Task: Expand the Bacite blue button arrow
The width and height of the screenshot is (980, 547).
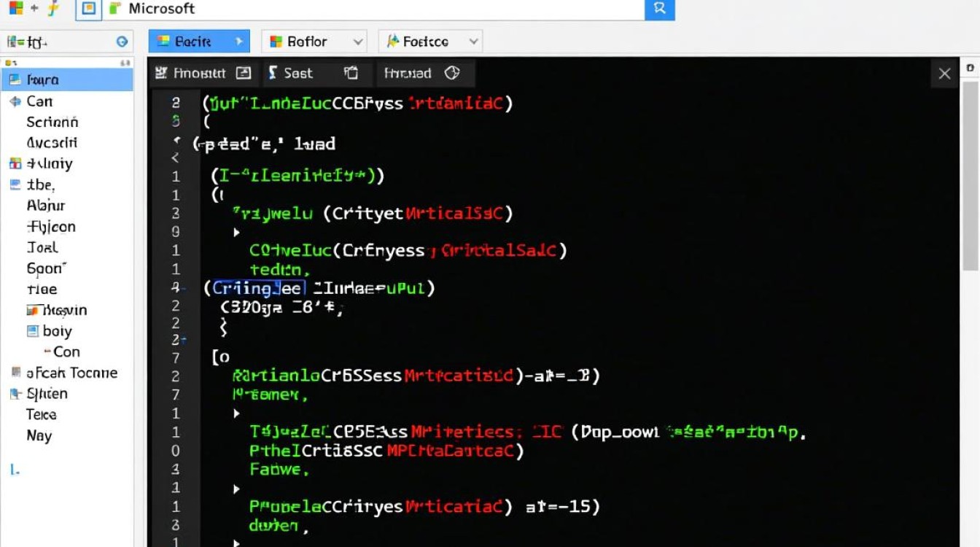Action: 238,42
